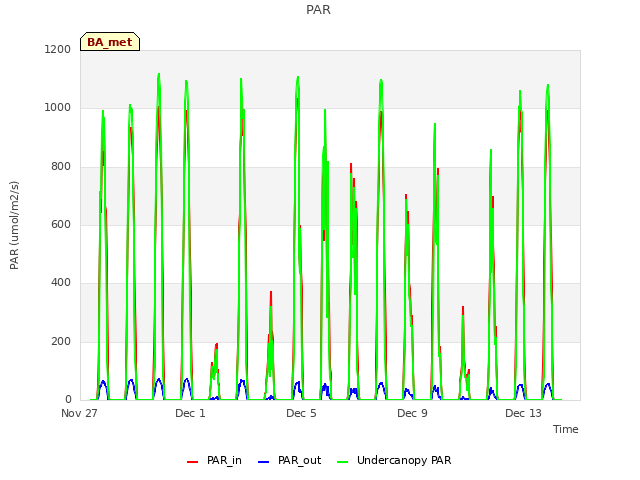The image size is (640, 480).
Task: Click the 200 y-axis tick label
Action: coord(61,341)
